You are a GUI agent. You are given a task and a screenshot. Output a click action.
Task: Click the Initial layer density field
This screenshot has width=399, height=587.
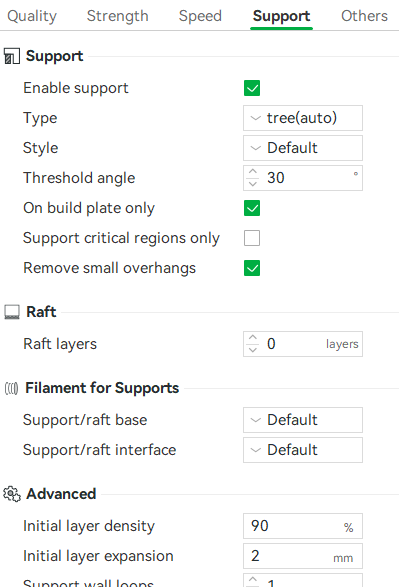tap(303, 526)
